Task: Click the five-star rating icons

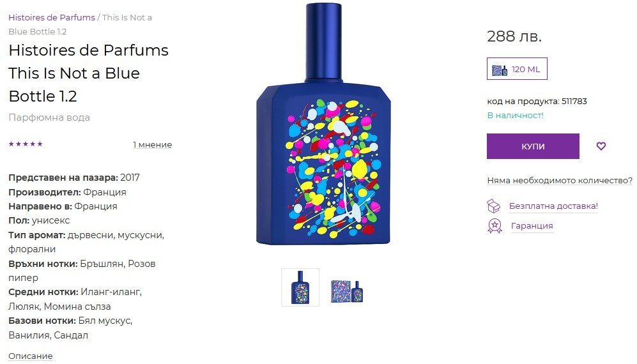Action: pos(26,144)
